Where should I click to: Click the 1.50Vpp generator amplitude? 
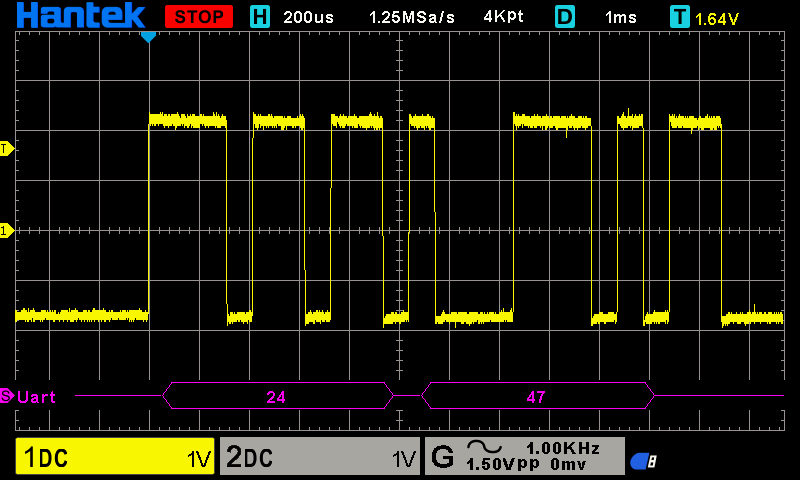tap(503, 464)
